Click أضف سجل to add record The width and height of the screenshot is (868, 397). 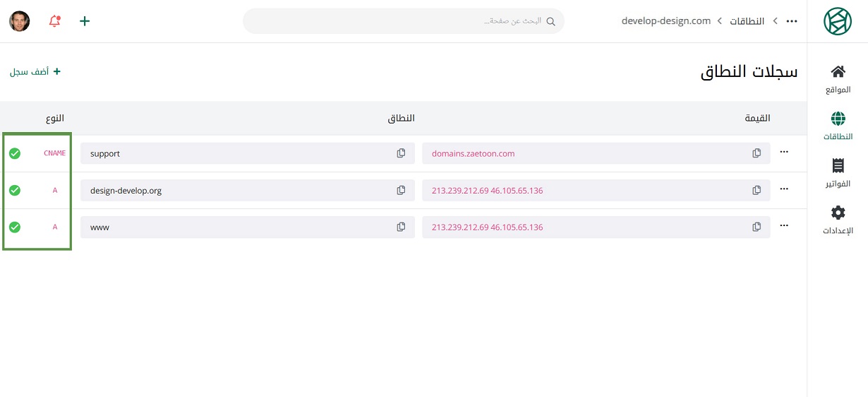pyautogui.click(x=35, y=71)
